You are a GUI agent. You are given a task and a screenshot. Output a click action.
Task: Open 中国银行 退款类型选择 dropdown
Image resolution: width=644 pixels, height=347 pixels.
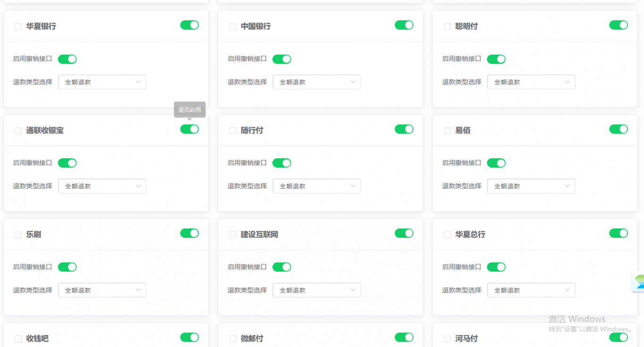(317, 82)
